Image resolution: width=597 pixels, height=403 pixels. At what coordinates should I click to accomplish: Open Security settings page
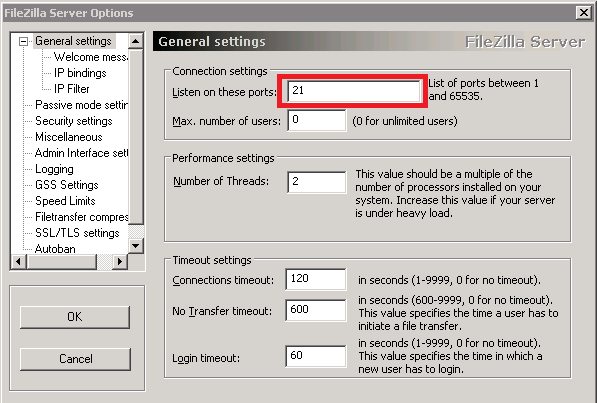74,121
